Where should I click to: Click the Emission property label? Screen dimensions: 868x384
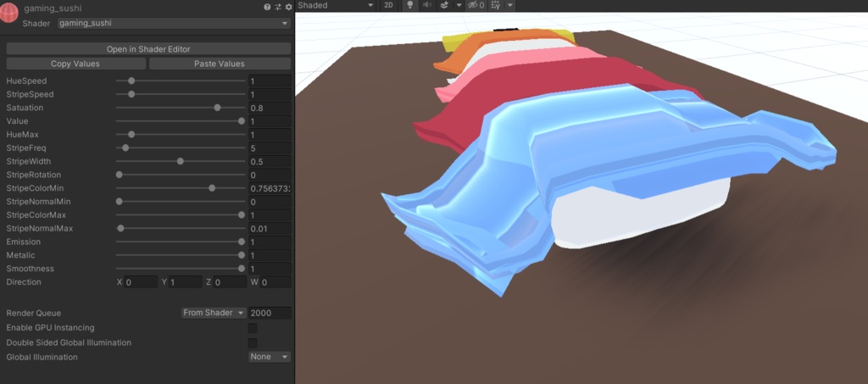(23, 242)
